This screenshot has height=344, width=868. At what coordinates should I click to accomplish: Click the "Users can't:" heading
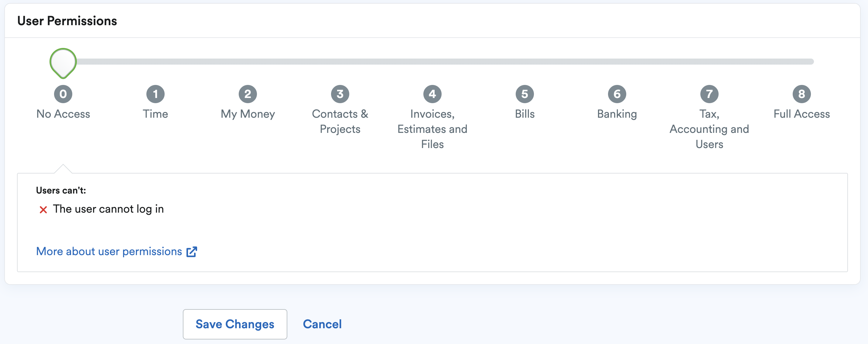61,191
